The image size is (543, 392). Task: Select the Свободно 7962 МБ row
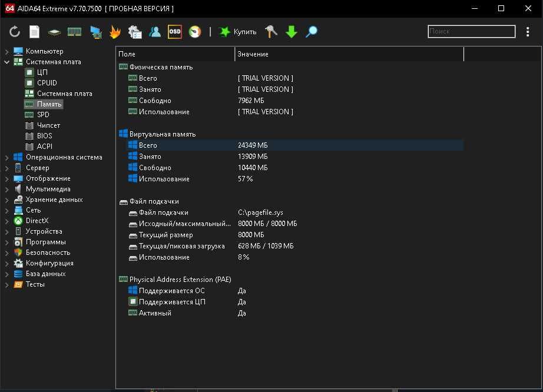tap(290, 100)
